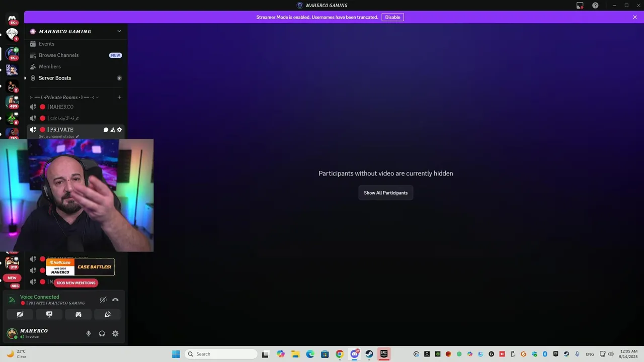Dismiss the Streamer Mode banner
The image size is (644, 362).
click(635, 17)
